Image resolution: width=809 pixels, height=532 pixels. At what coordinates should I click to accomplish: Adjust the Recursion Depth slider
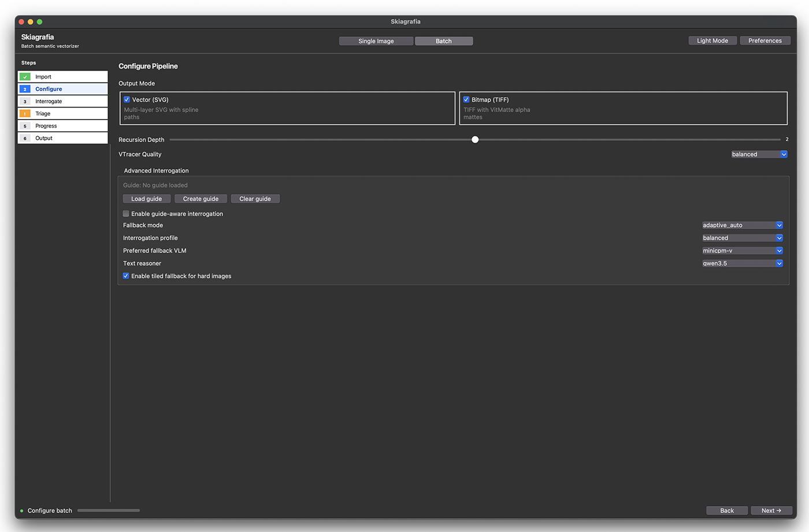[x=475, y=139]
